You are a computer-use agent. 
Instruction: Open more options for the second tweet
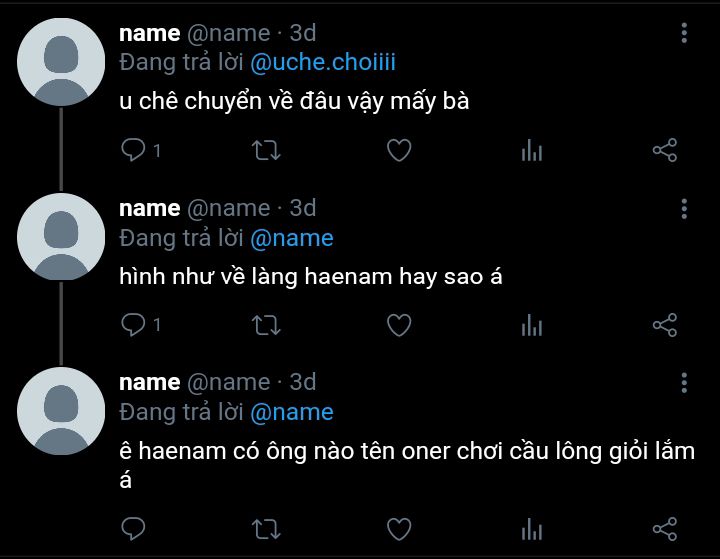[x=684, y=209]
